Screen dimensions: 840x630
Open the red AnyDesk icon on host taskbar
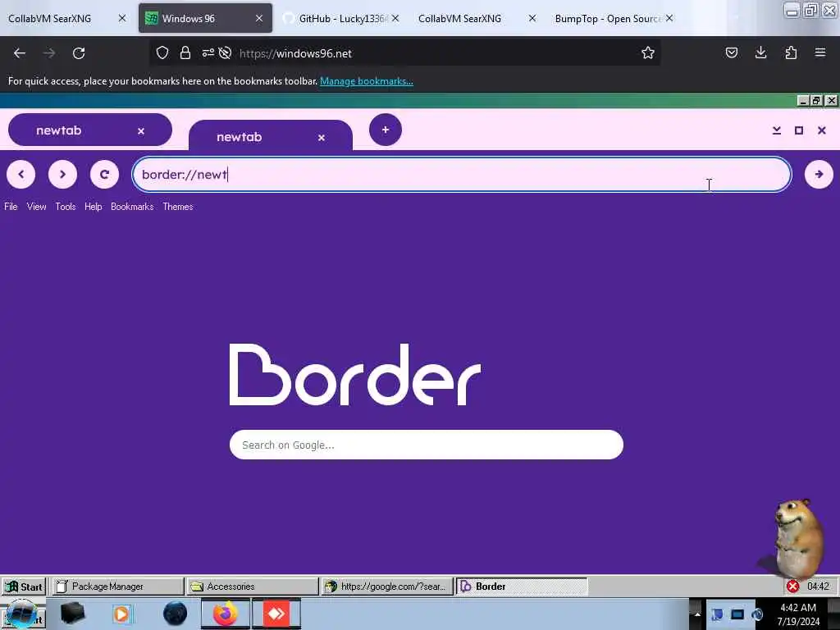[276, 614]
